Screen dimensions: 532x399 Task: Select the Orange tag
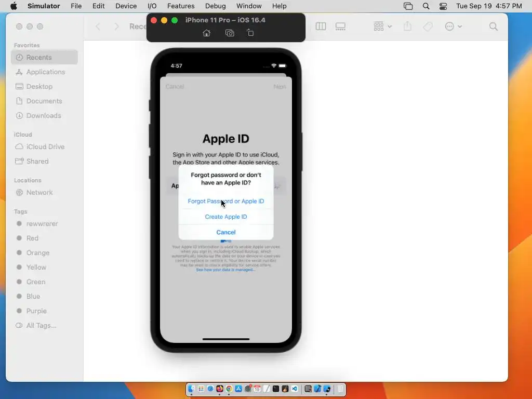(x=45, y=253)
